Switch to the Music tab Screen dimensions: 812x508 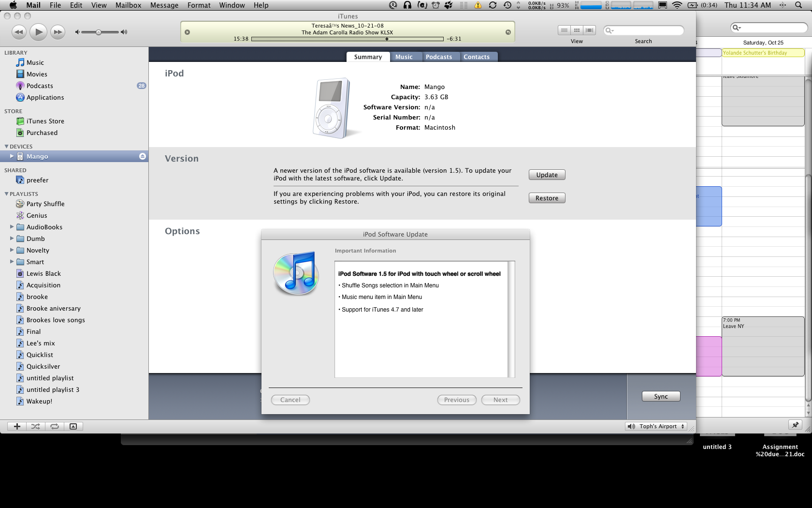[x=404, y=57]
